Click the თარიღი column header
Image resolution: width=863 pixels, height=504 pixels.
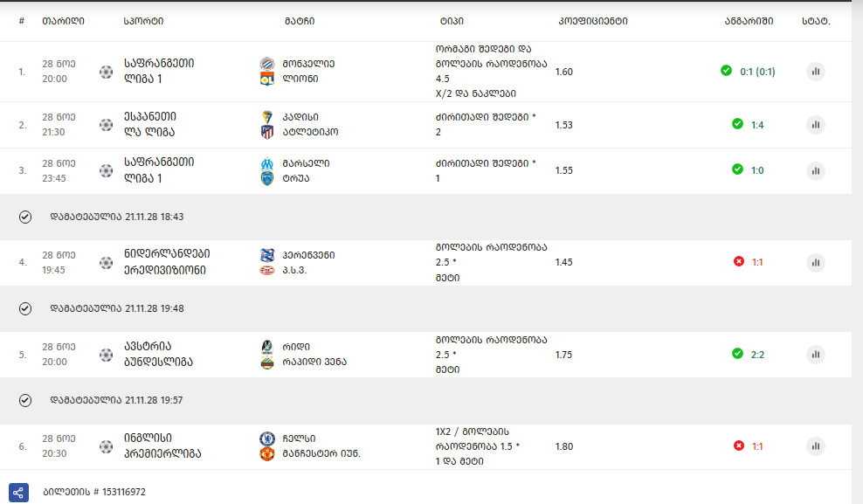pyautogui.click(x=63, y=21)
